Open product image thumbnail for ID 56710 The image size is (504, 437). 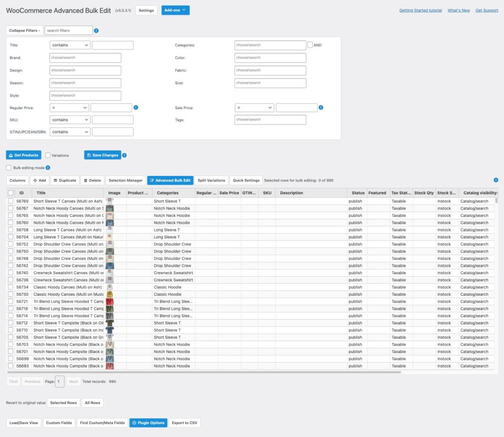click(x=110, y=330)
